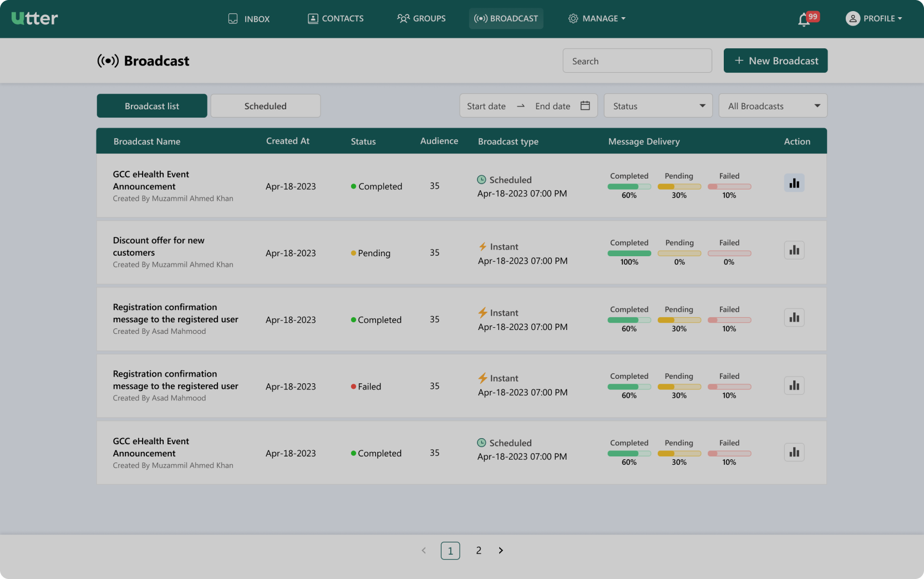Screen dimensions: 924x579
Task: View stats chart for Discount offer broadcast
Action: click(794, 250)
